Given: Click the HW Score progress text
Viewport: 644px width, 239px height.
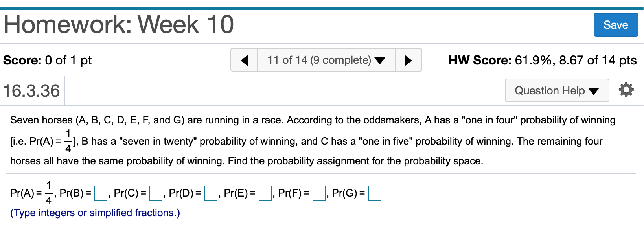Looking at the screenshot, I should tap(543, 60).
